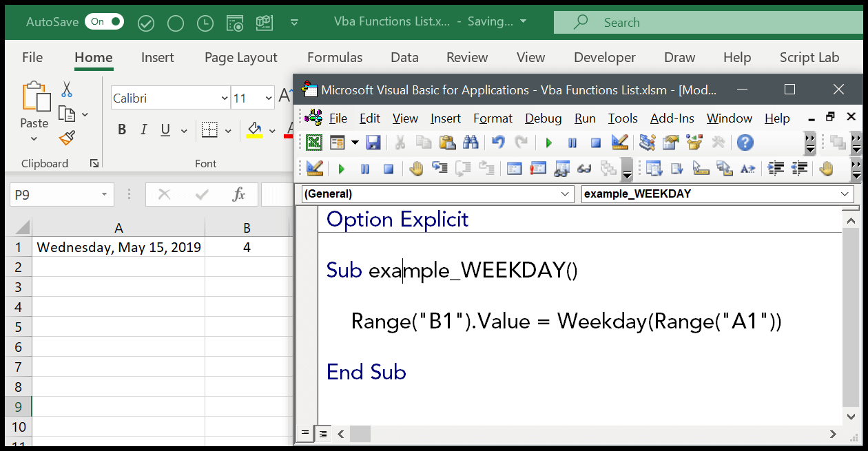Viewport: 868px width, 451px height.
Task: Switch to Excel via the View Microsoft Excel icon
Action: tap(315, 143)
